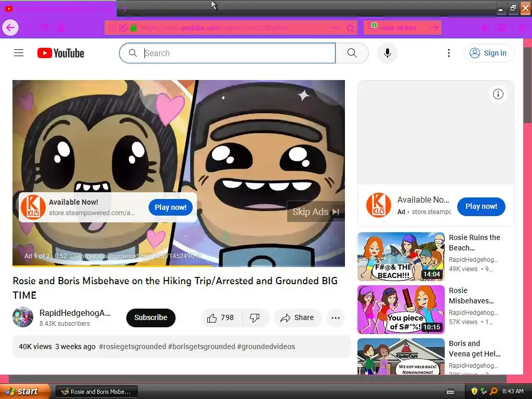Screen dimensions: 532x399
Task: Open the more actions ellipsis below video
Action: pos(335,318)
